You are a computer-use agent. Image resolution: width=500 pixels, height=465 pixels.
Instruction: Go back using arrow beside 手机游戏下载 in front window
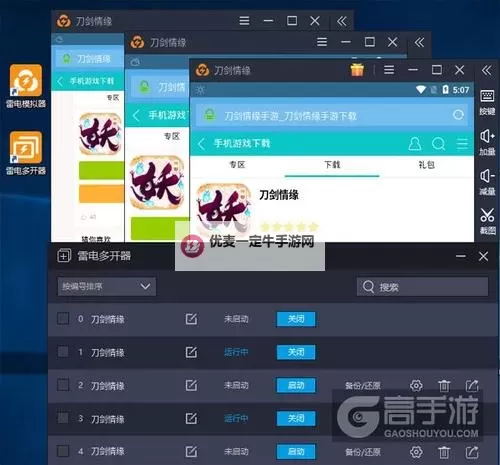(201, 144)
